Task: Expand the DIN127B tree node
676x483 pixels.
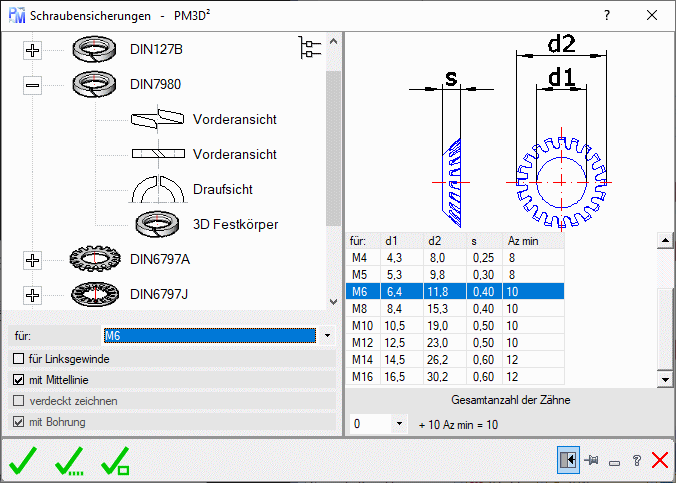Action: click(x=32, y=50)
